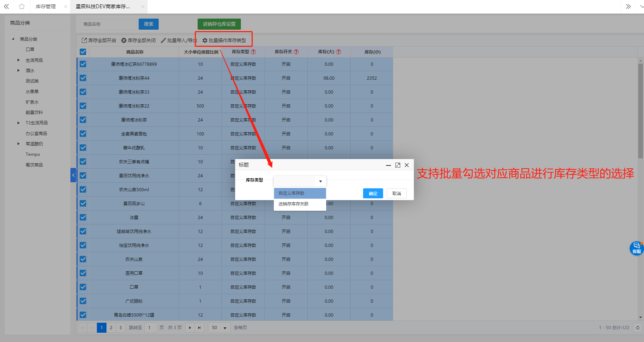Click the double-left collapse arrows icon
Image resolution: width=644 pixels, height=342 pixels.
click(6, 6)
